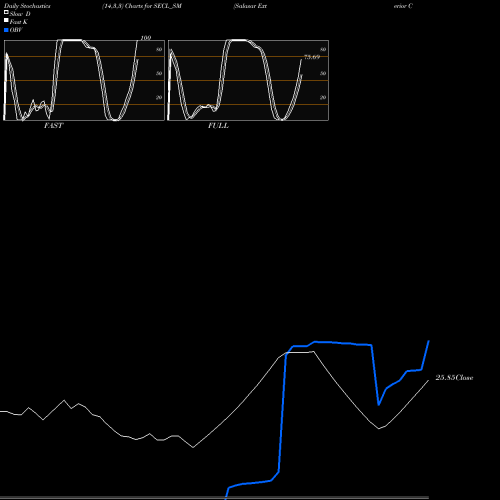Image resolution: width=500 pixels, height=500 pixels.
Task: Click the Fast K legend swatch
Action: click(6, 20)
